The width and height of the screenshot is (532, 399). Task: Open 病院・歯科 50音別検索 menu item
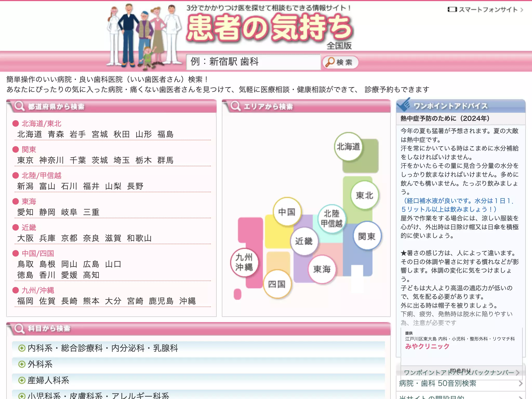coord(461,383)
